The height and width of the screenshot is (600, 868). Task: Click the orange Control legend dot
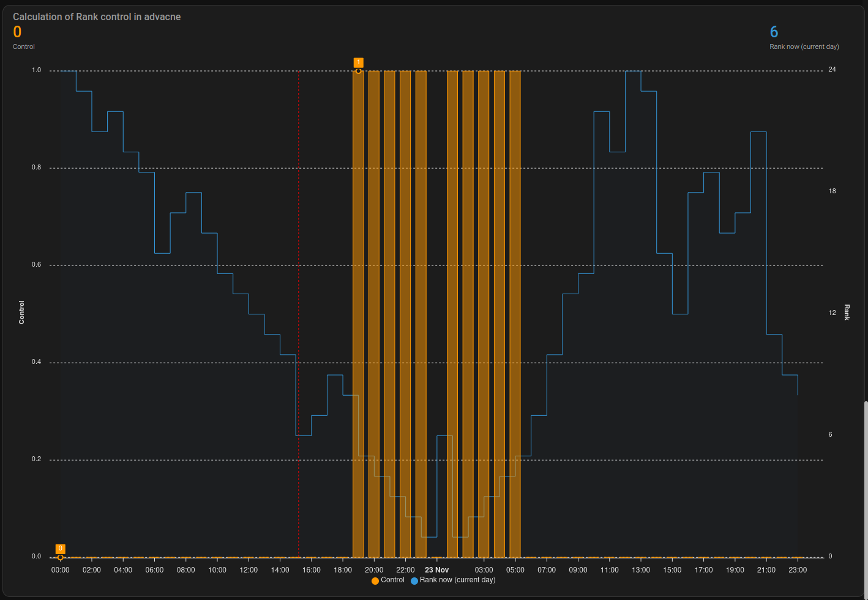coord(375,580)
